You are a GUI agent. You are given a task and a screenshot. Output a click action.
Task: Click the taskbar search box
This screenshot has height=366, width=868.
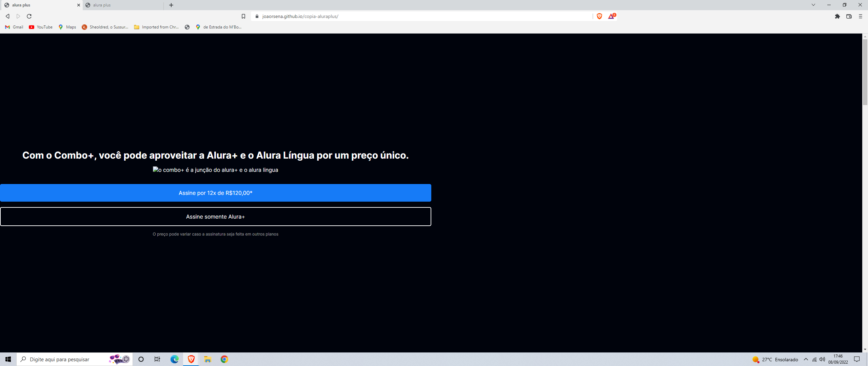coord(75,359)
